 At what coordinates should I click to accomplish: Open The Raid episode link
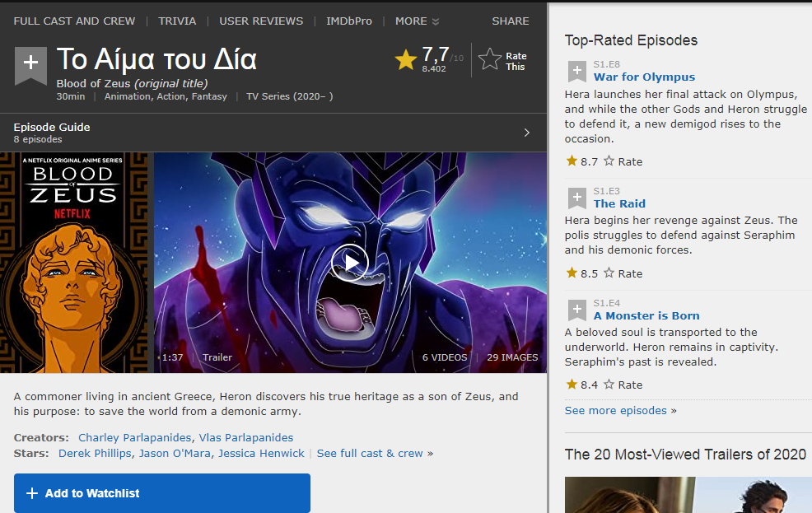coord(619,204)
